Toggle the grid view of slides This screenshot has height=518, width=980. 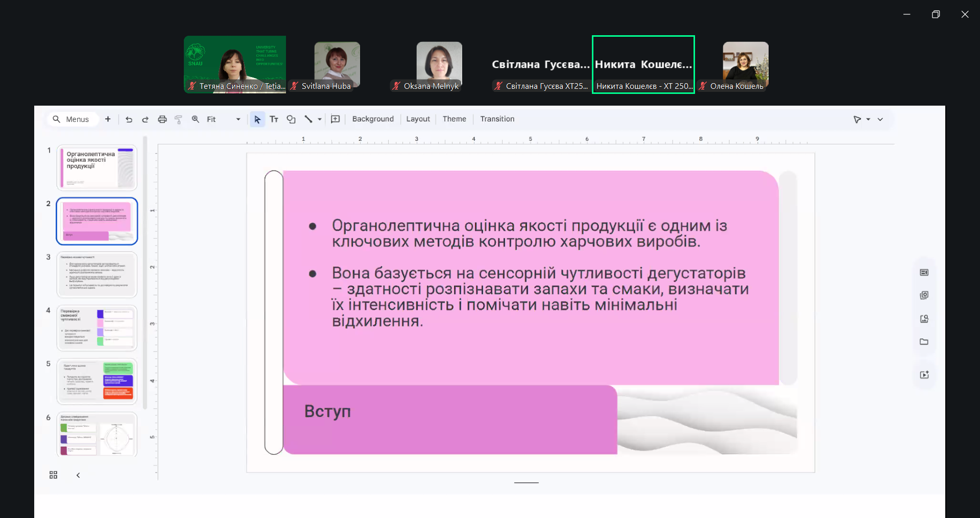53,475
